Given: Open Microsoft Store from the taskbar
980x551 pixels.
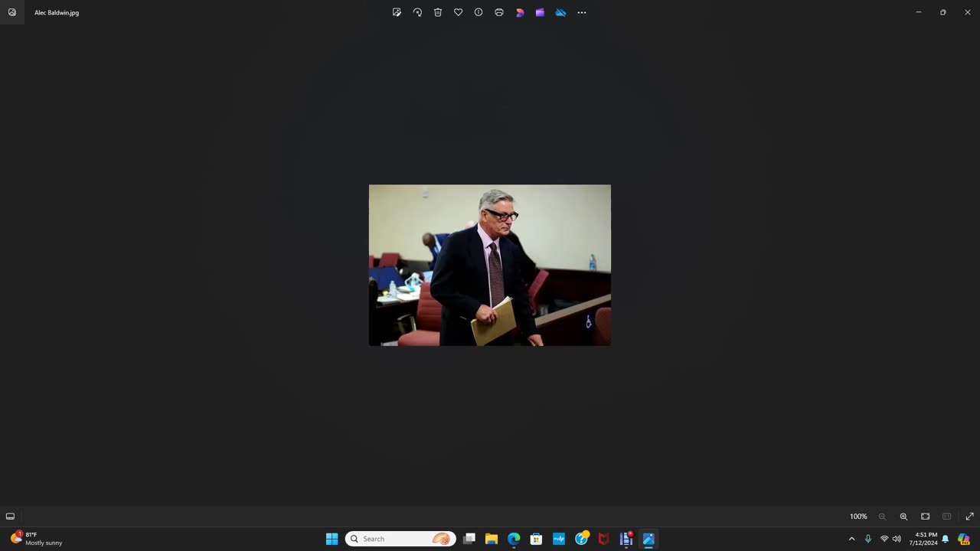Looking at the screenshot, I should (536, 539).
